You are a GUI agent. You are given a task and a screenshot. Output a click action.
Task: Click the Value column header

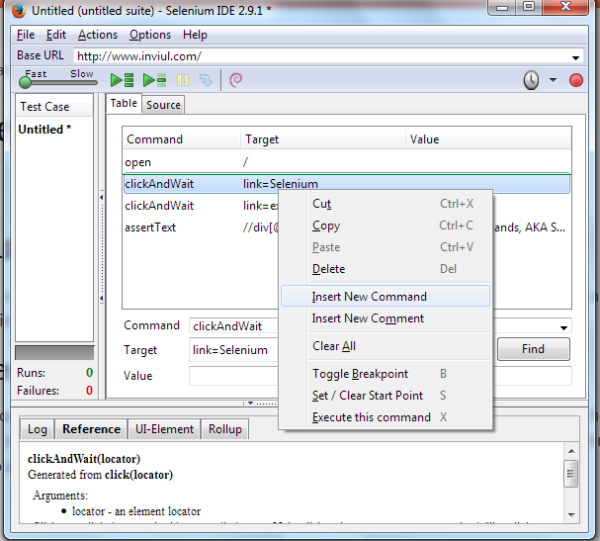point(488,139)
